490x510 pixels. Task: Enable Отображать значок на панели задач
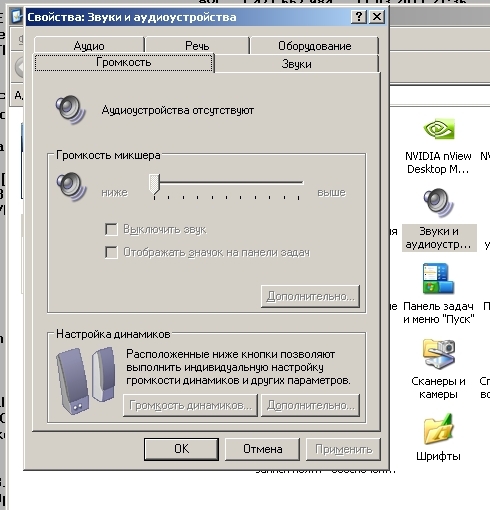tap(111, 252)
